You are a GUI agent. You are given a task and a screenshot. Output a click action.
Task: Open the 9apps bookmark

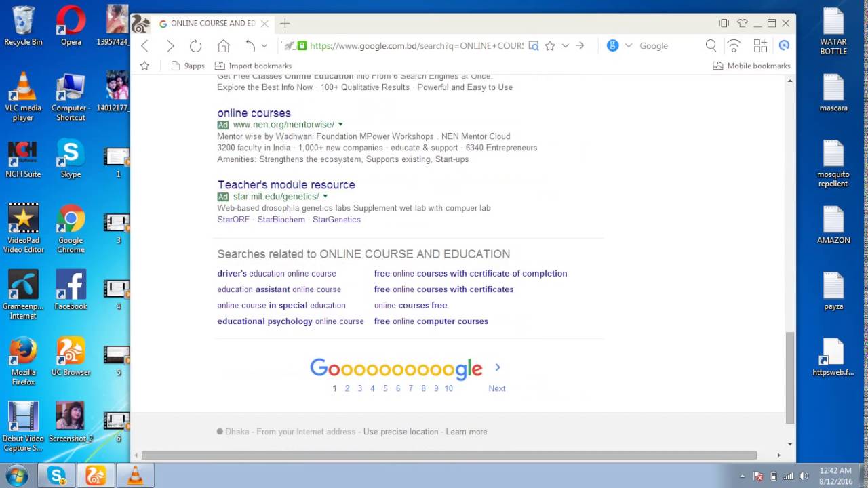(188, 66)
